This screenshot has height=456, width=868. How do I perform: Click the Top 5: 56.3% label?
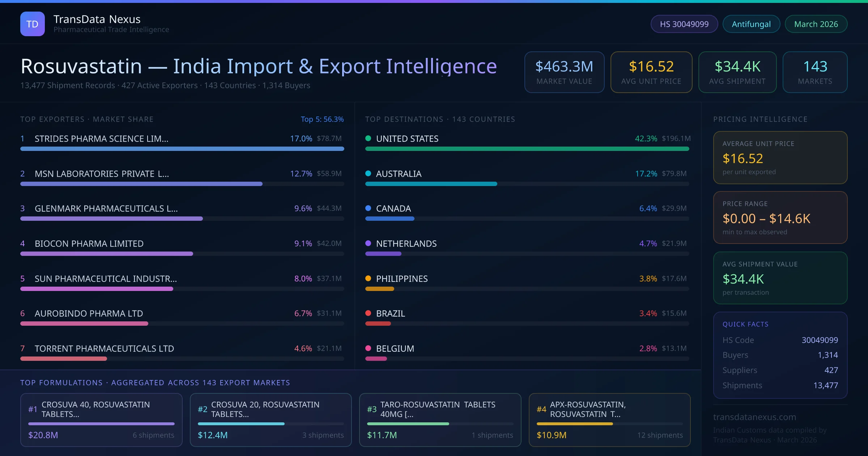[x=322, y=119]
